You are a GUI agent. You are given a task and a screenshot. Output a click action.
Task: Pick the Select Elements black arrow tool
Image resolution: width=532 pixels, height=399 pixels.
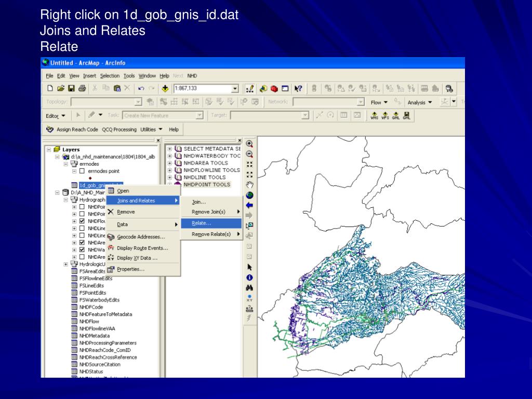[x=249, y=268]
